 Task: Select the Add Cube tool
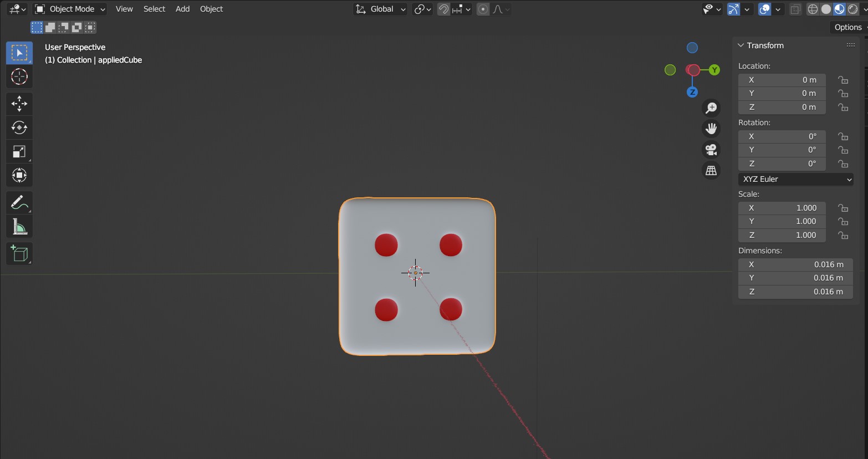tap(19, 253)
